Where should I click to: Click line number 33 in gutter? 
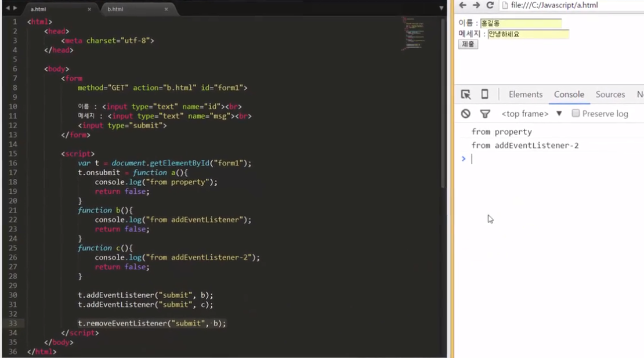pos(13,324)
